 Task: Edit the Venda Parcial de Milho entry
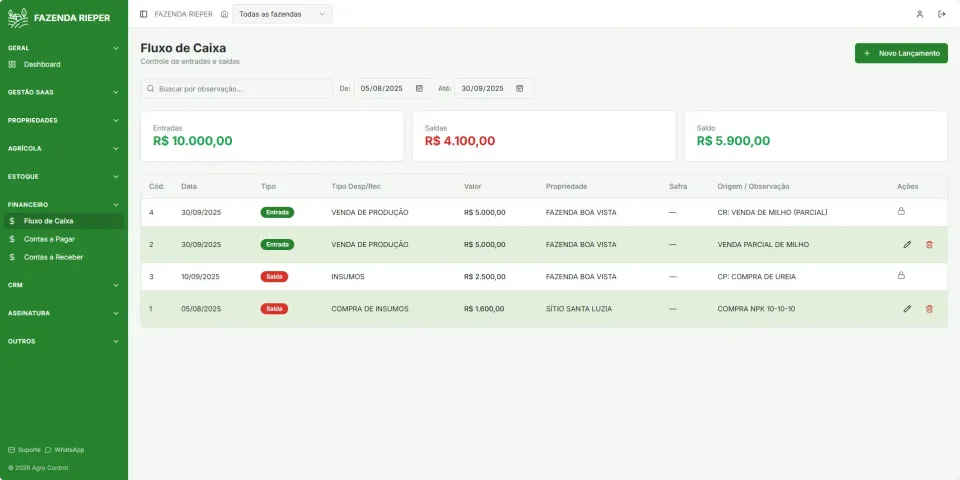click(907, 244)
